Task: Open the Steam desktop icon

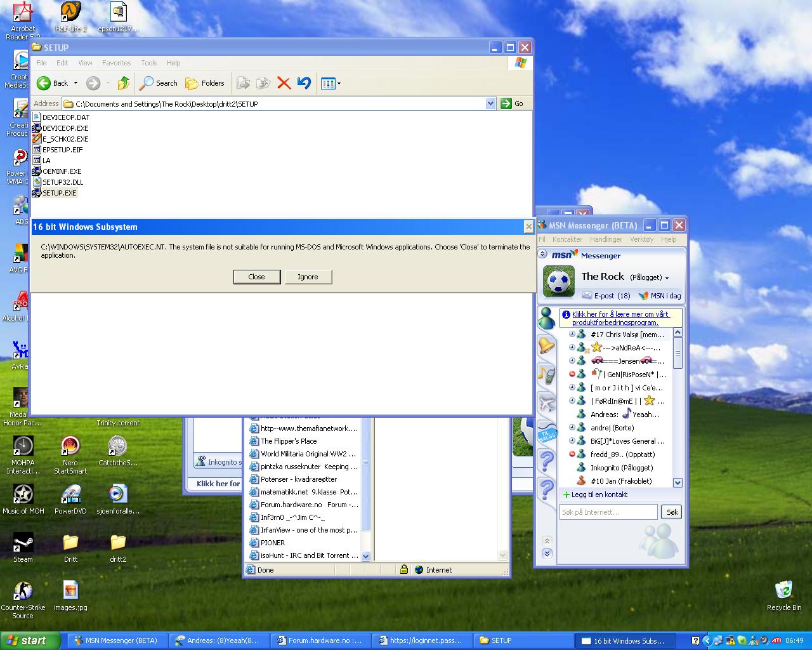Action: [23, 548]
